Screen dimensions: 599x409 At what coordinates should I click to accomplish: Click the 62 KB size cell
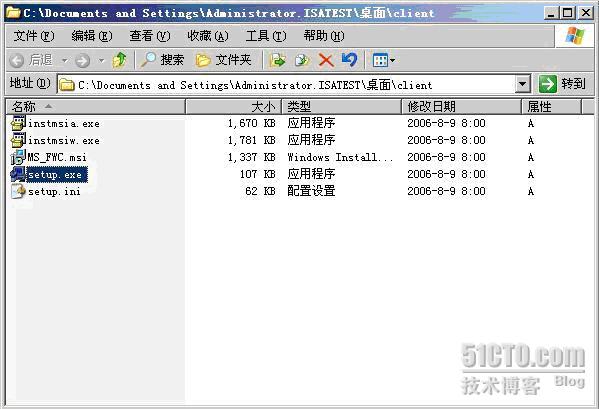[261, 191]
